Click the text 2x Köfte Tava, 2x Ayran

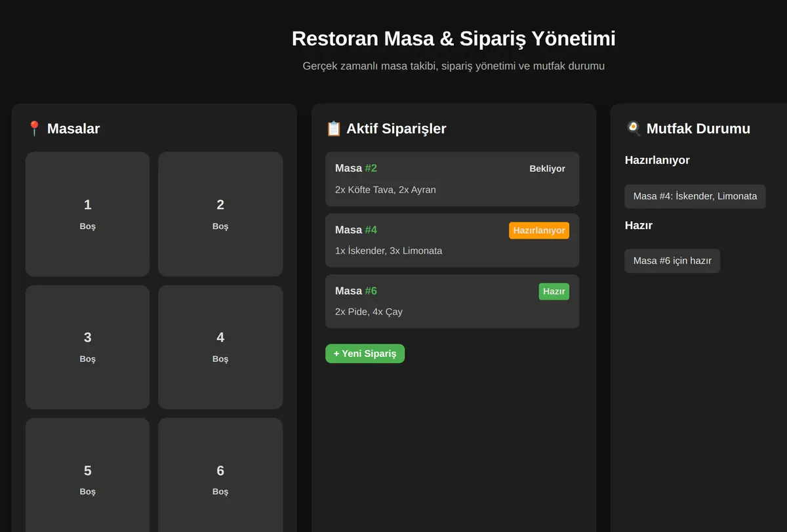click(x=386, y=190)
